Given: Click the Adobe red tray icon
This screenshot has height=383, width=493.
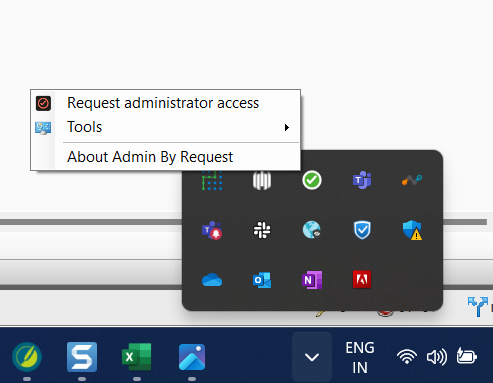Looking at the screenshot, I should (362, 279).
